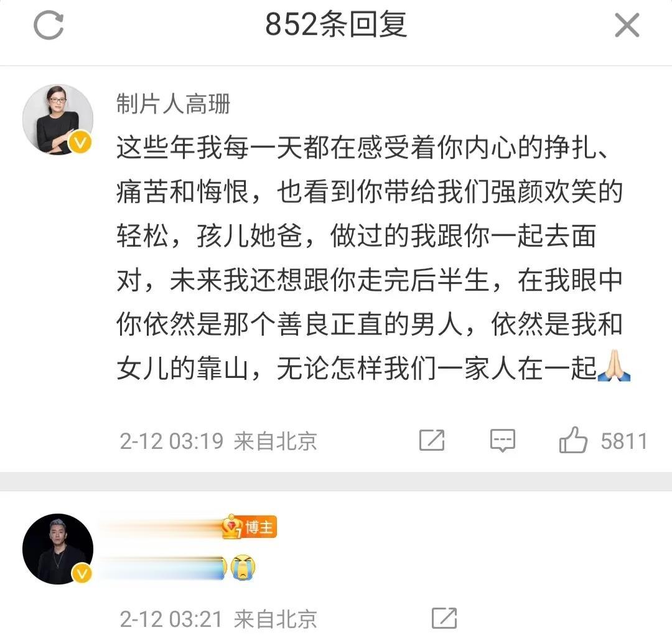The width and height of the screenshot is (672, 640).
Task: Tap the crying emoji in reply
Action: point(243,568)
